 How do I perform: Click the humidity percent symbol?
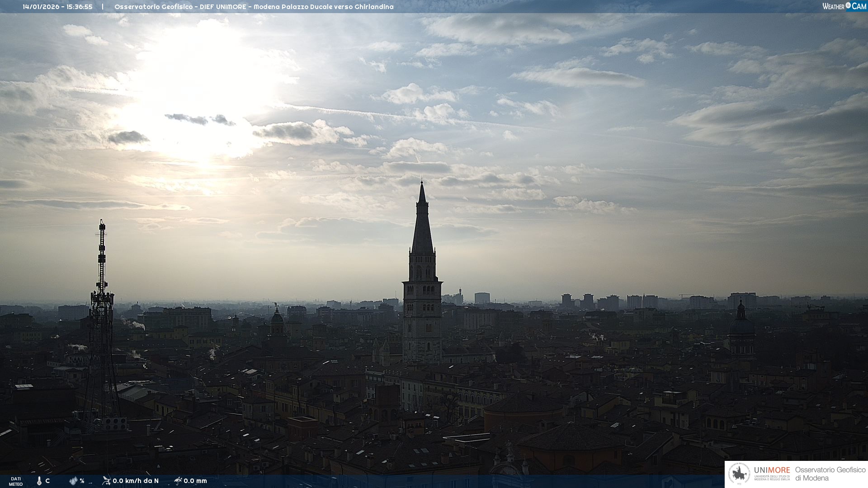point(82,481)
